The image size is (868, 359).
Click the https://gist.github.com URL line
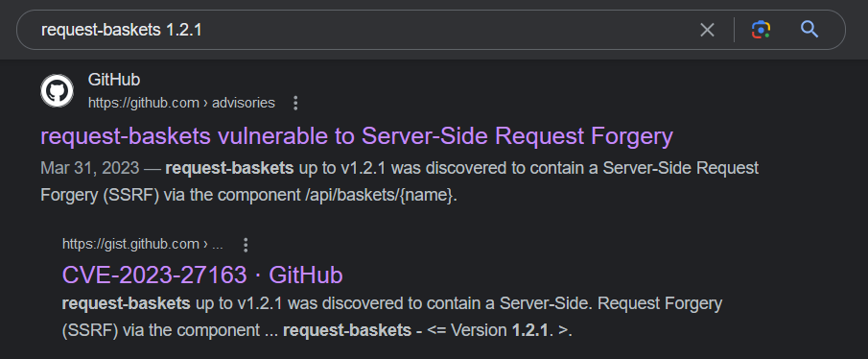point(142,245)
